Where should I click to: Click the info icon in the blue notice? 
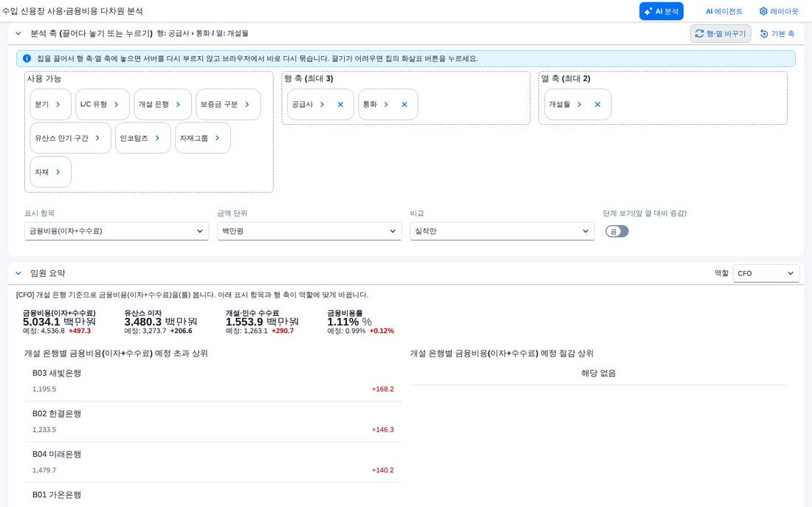tap(27, 58)
